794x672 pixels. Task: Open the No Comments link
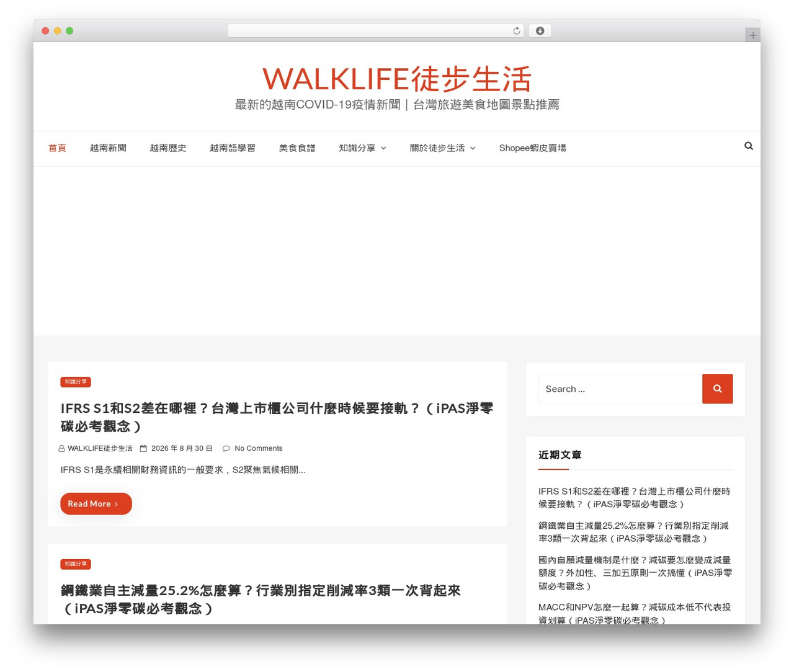(259, 449)
